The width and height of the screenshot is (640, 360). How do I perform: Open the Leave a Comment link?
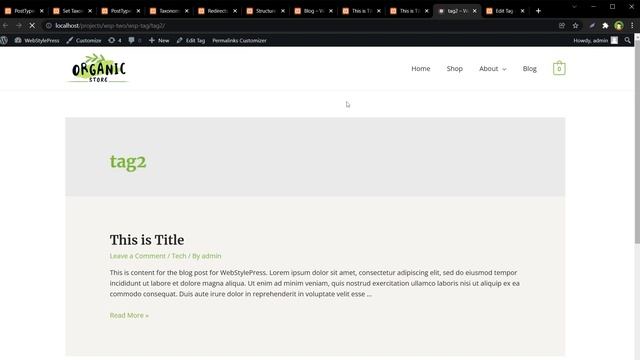pyautogui.click(x=138, y=256)
